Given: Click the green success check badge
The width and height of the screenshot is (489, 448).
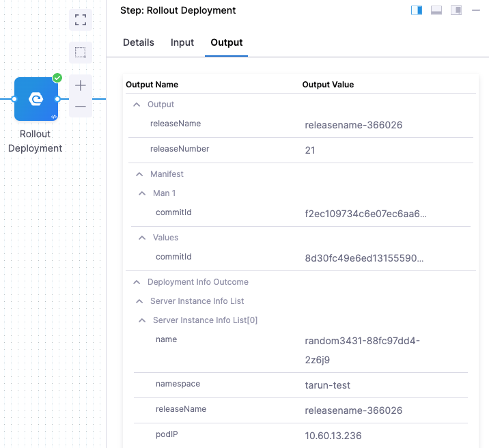Looking at the screenshot, I should 57,78.
